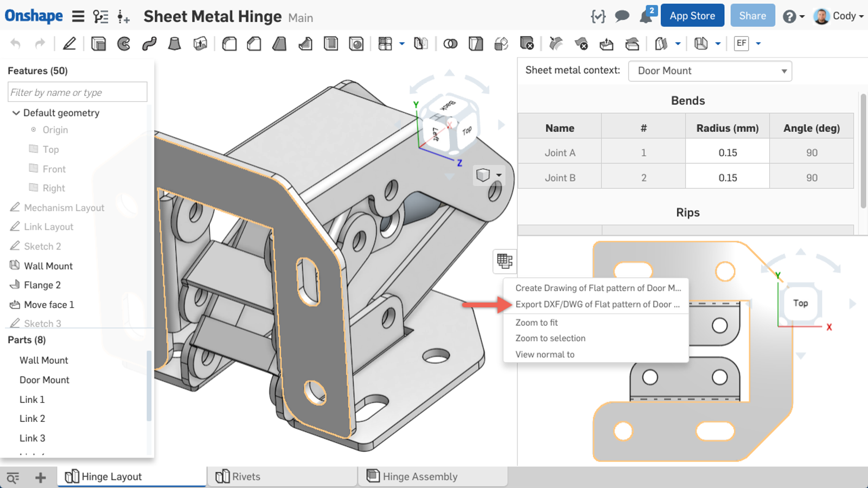
Task: Select the Revolve tool
Action: pyautogui.click(x=123, y=43)
